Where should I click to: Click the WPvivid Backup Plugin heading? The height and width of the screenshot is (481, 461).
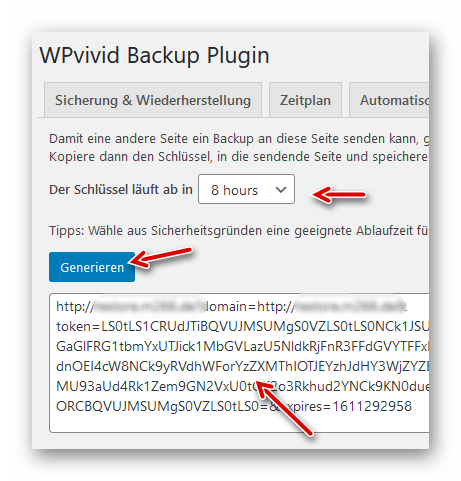(154, 55)
